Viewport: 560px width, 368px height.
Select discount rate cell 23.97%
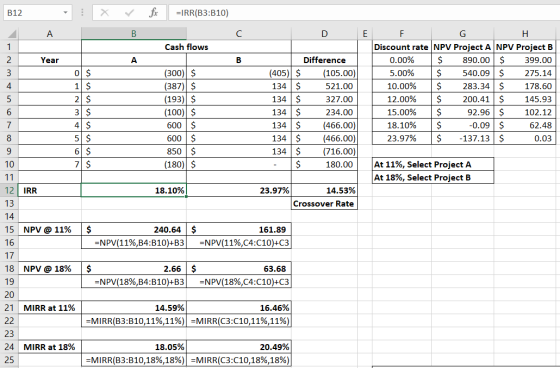(x=402, y=138)
